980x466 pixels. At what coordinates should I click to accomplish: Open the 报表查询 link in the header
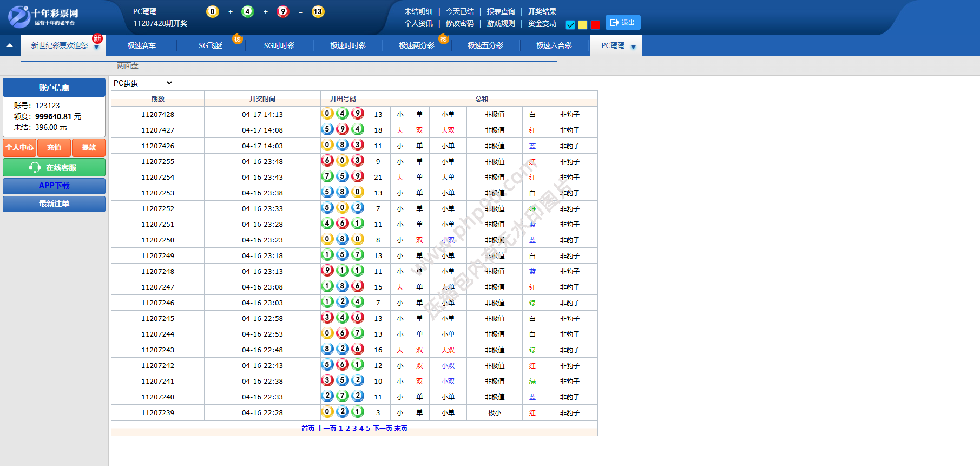click(x=501, y=11)
